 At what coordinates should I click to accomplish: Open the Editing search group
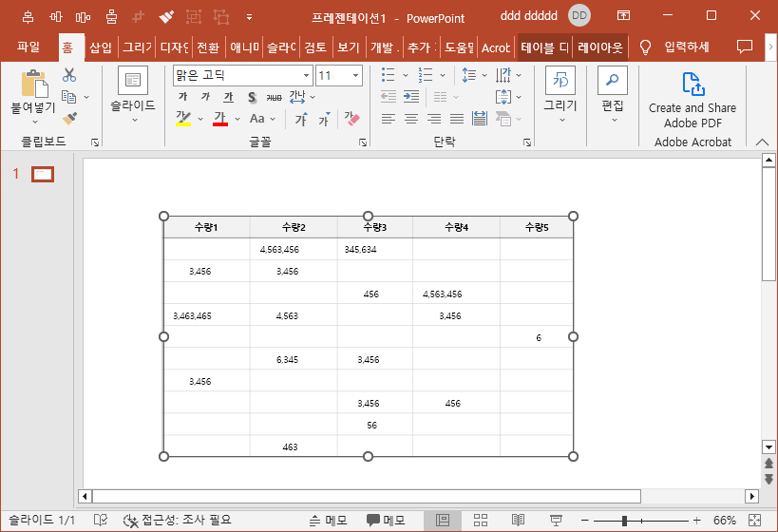tap(613, 94)
